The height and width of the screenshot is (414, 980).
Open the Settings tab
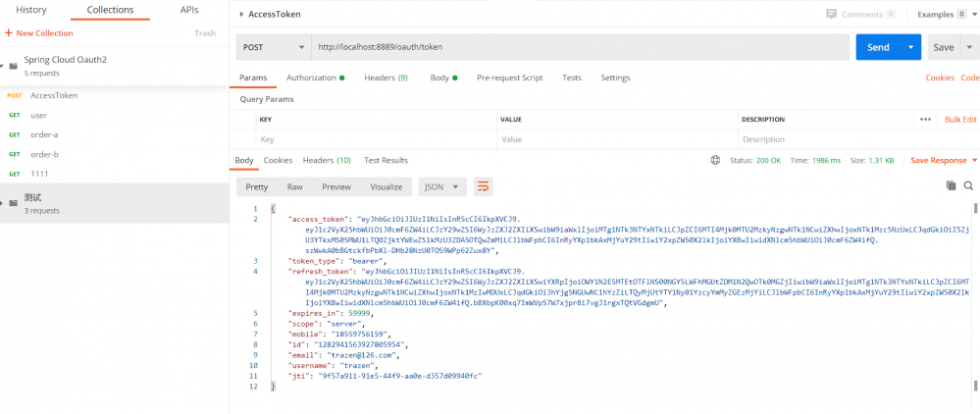[x=615, y=78]
